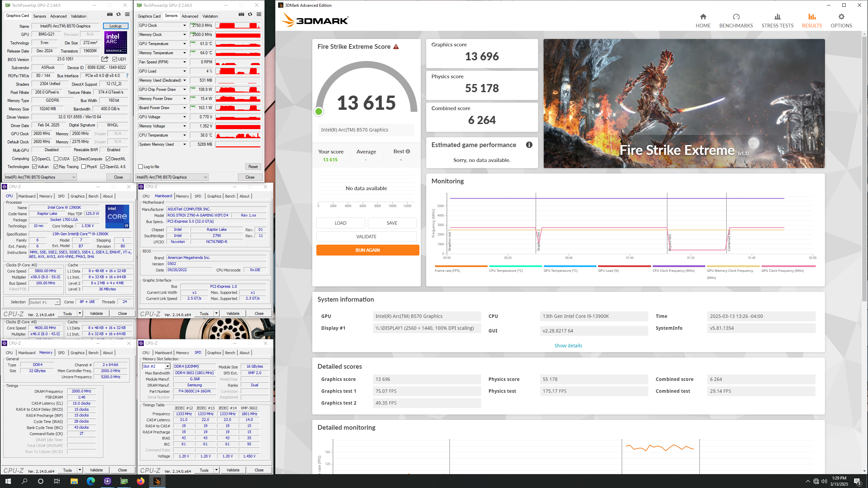Viewport: 868px width, 488px height.
Task: Click the GPU Name field in GPU-Z
Action: [x=65, y=26]
